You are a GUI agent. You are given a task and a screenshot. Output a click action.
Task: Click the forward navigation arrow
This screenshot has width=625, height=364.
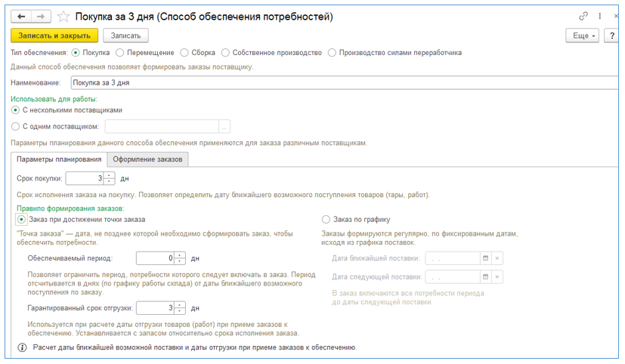(41, 16)
